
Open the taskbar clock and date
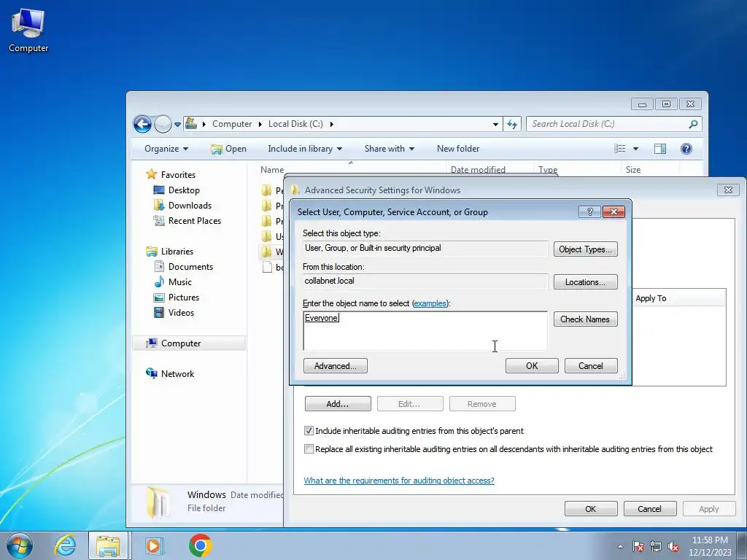coord(710,546)
